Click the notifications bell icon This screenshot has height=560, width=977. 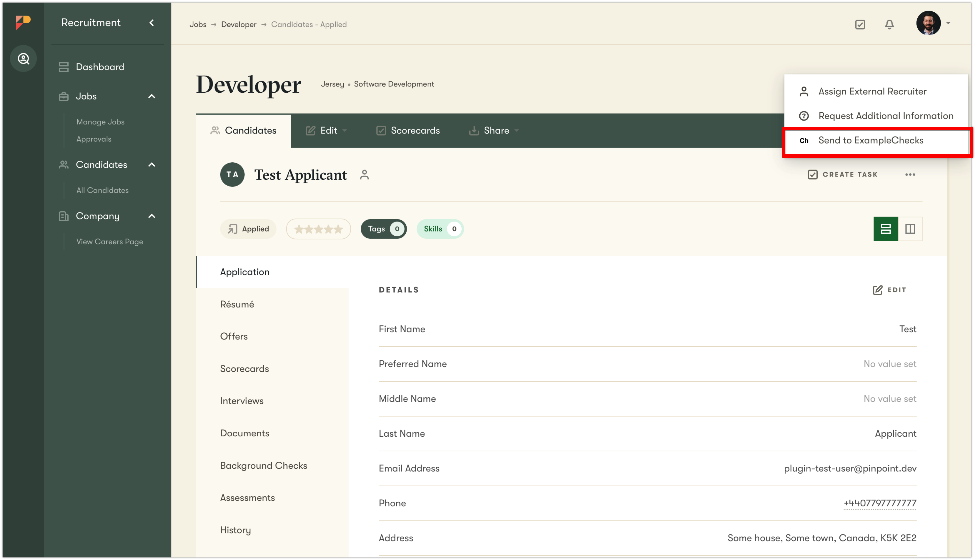(x=889, y=25)
